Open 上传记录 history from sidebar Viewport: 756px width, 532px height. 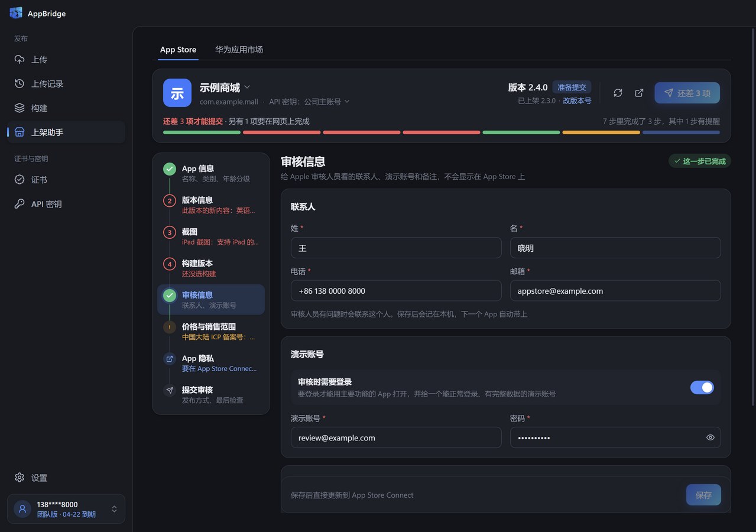(x=66, y=84)
